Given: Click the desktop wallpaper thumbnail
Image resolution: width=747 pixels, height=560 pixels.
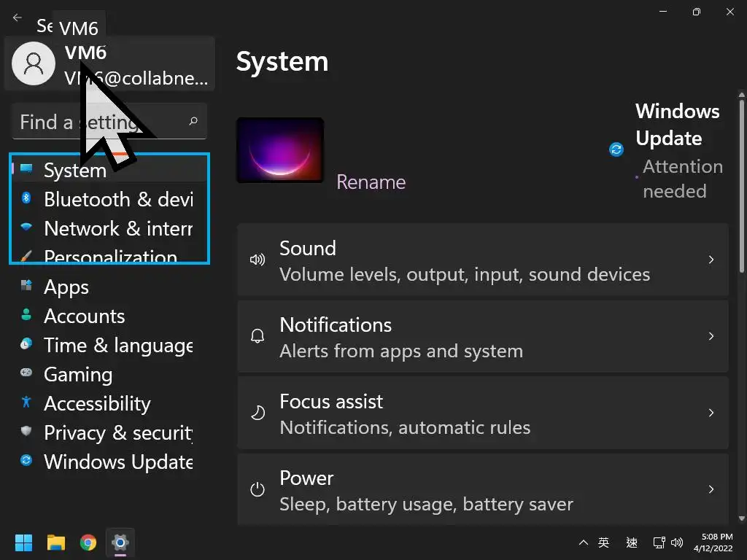Looking at the screenshot, I should [280, 150].
